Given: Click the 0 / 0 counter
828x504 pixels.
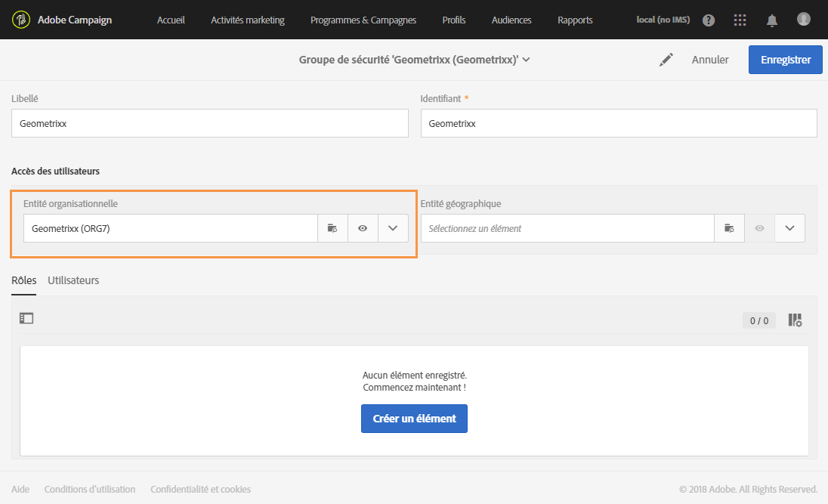Looking at the screenshot, I should point(758,320).
